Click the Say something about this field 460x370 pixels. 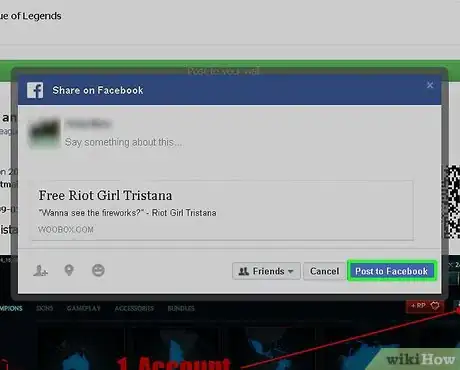pyautogui.click(x=124, y=142)
